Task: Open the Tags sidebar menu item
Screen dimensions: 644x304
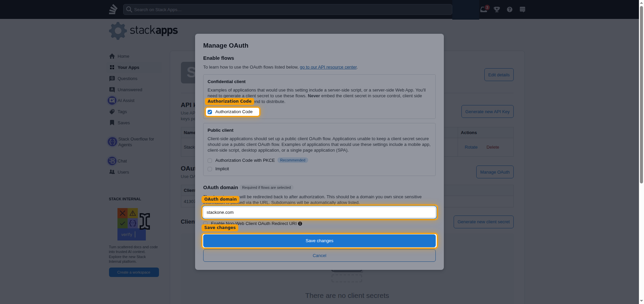Action: 135,111
